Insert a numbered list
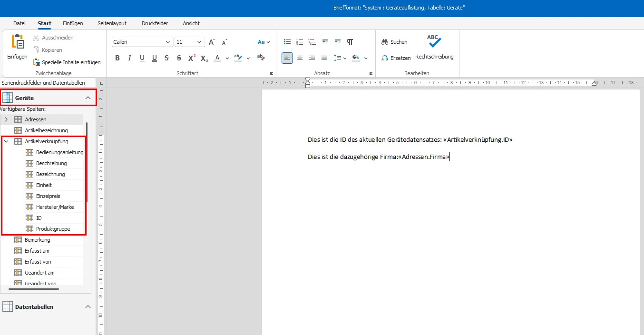644x335 pixels. [300, 42]
